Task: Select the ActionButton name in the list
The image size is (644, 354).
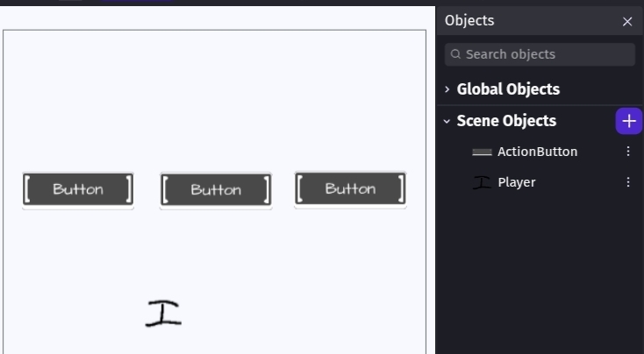Action: (537, 152)
